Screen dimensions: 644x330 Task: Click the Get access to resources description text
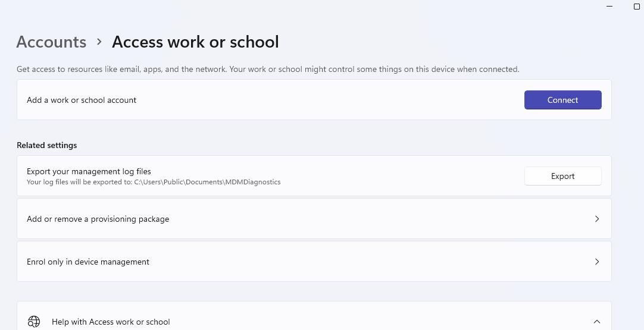pyautogui.click(x=268, y=69)
